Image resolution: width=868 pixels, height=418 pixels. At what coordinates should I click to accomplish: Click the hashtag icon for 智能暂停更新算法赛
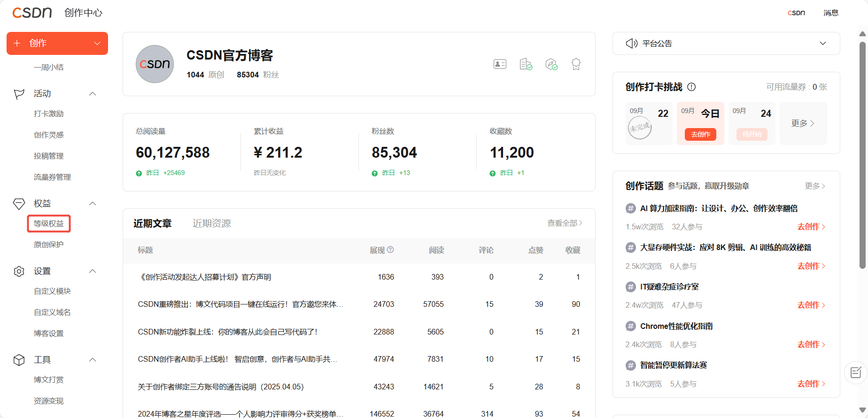point(631,365)
